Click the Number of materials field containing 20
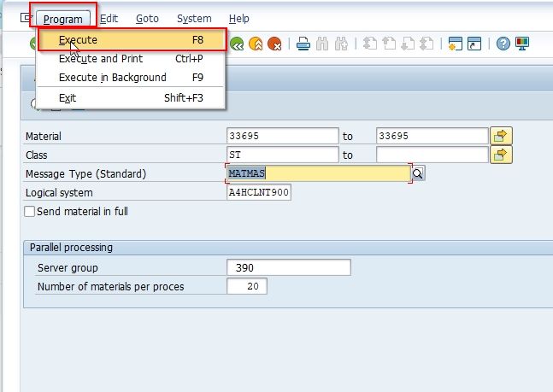The image size is (553, 392). point(247,286)
